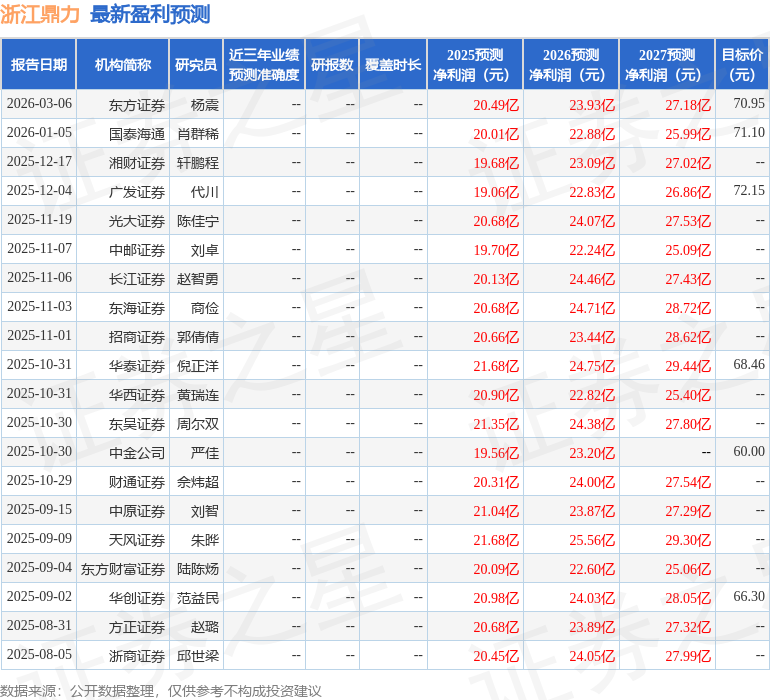
Task: Click the 最新盈利预测 heading
Action: [150, 14]
